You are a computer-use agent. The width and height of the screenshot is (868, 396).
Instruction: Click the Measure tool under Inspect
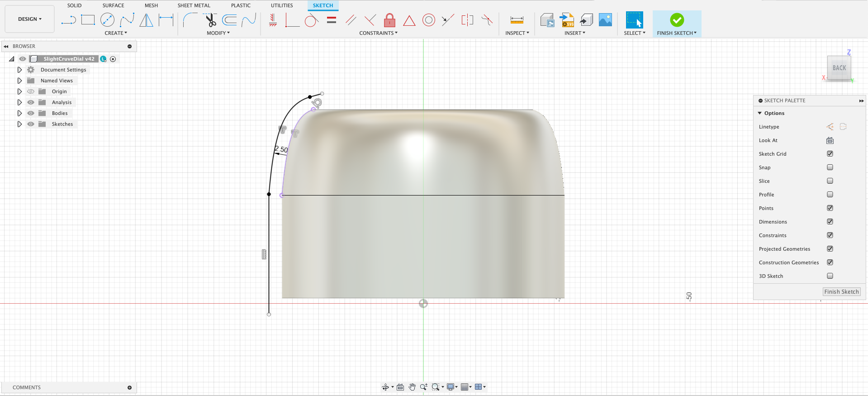tap(517, 20)
